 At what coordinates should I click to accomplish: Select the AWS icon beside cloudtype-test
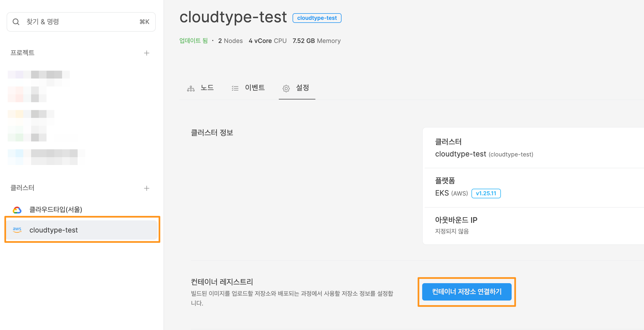(x=17, y=230)
